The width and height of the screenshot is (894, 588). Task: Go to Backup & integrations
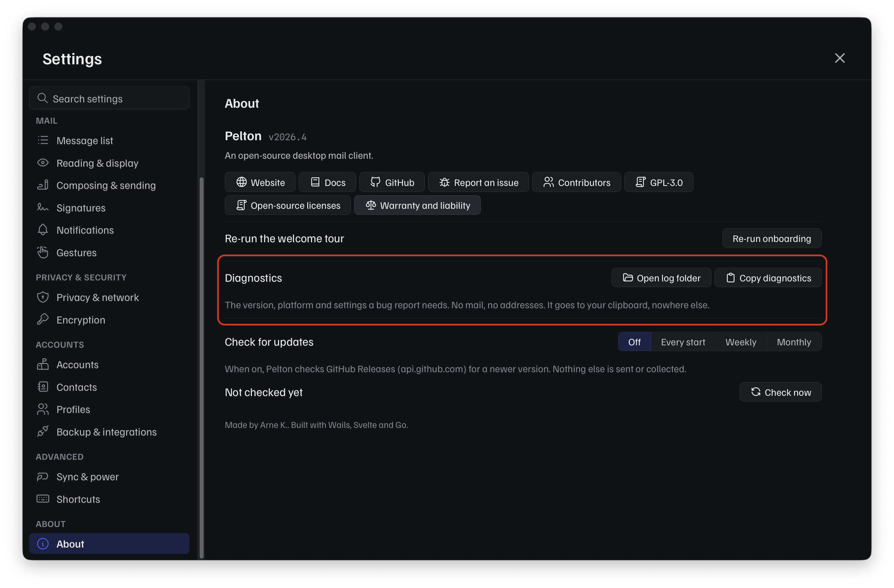point(109,432)
